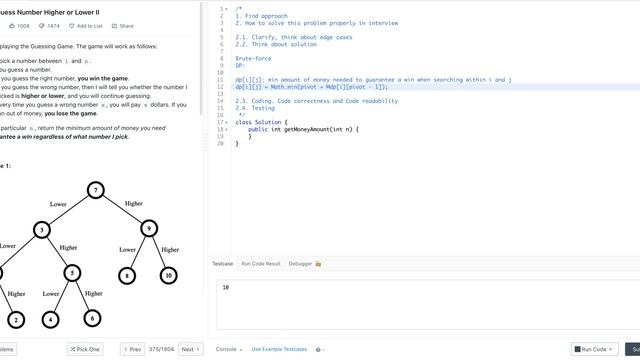Viewport: 640px width, 360px height.
Task: Click line number 20 in gutter
Action: 220,144
